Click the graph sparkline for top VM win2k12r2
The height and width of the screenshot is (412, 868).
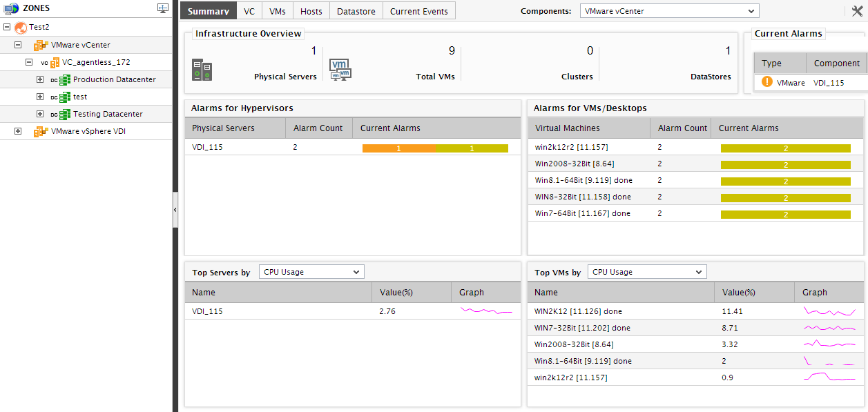click(x=829, y=377)
